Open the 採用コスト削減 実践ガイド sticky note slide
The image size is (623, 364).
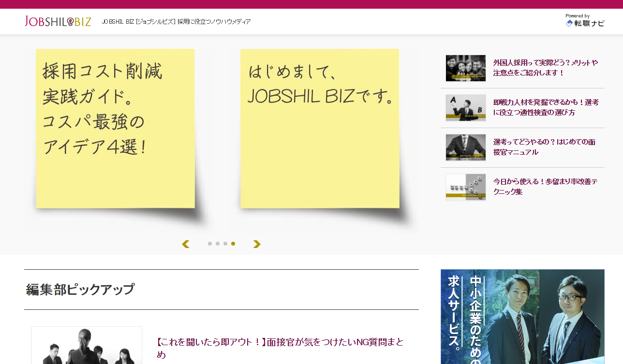point(119,140)
